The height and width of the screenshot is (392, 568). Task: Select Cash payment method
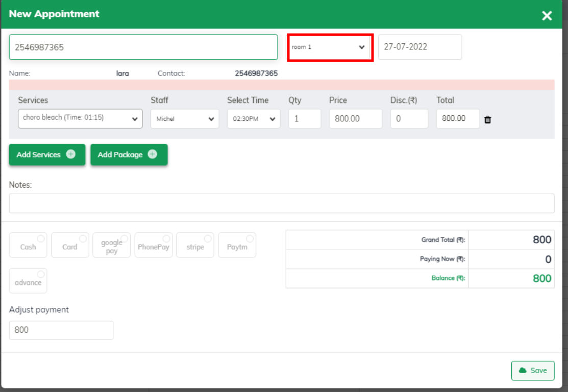(x=28, y=245)
